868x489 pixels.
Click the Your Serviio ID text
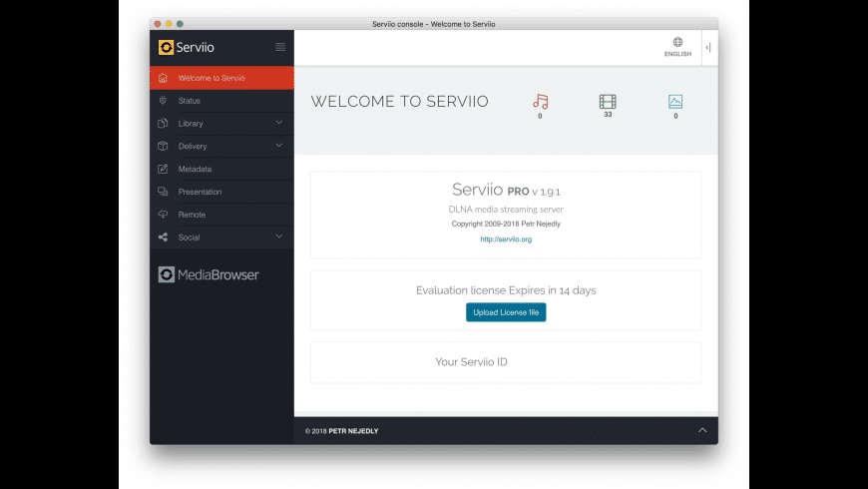point(471,361)
